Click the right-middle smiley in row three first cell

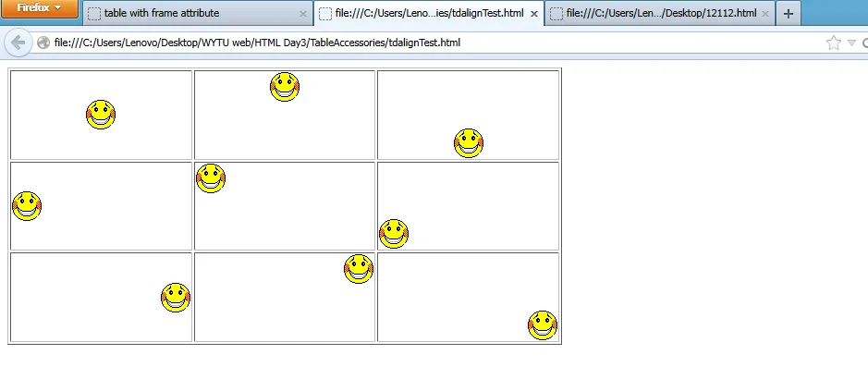coord(176,298)
